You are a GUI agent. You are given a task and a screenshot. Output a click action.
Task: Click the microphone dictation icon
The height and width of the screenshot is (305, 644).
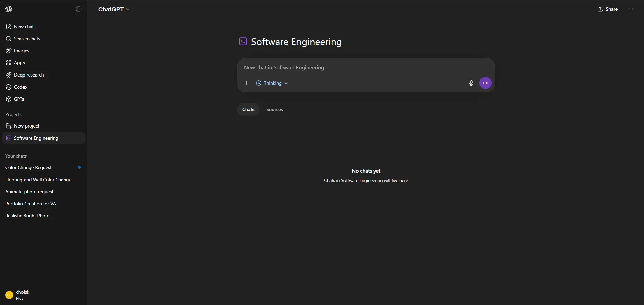[x=471, y=83]
